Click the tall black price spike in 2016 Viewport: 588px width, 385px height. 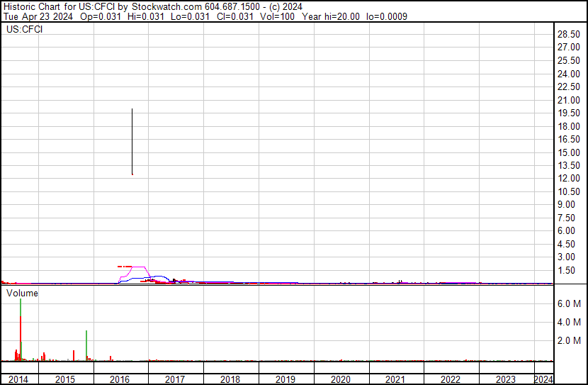point(132,142)
